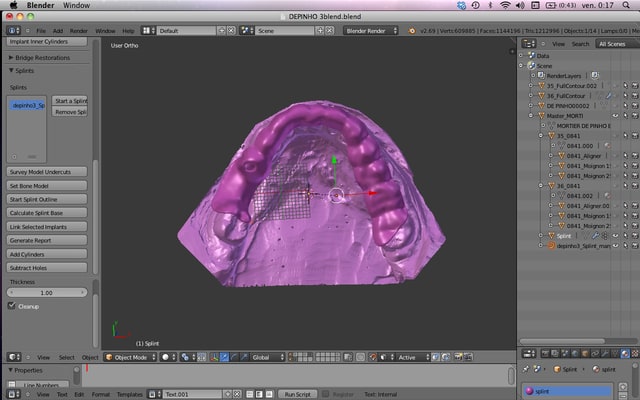Viewport: 640px width, 400px height.
Task: Select the translate manipulator arrow icon
Action: (224, 357)
